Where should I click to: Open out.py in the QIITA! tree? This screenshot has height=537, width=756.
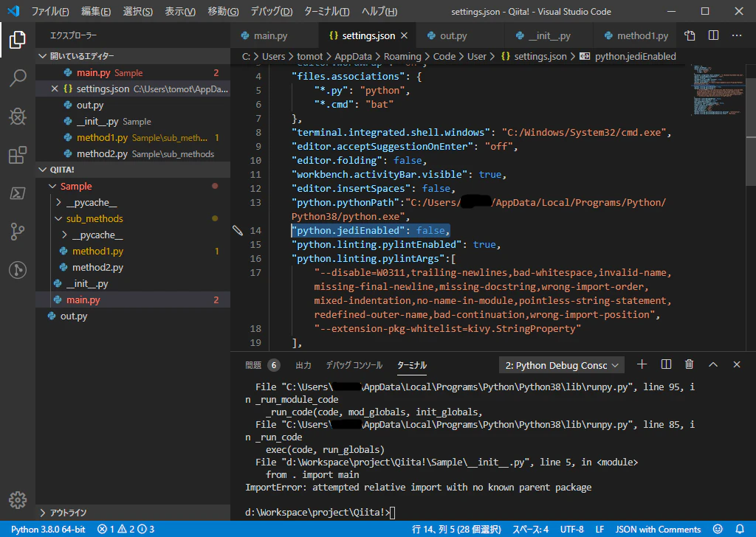click(133, 316)
